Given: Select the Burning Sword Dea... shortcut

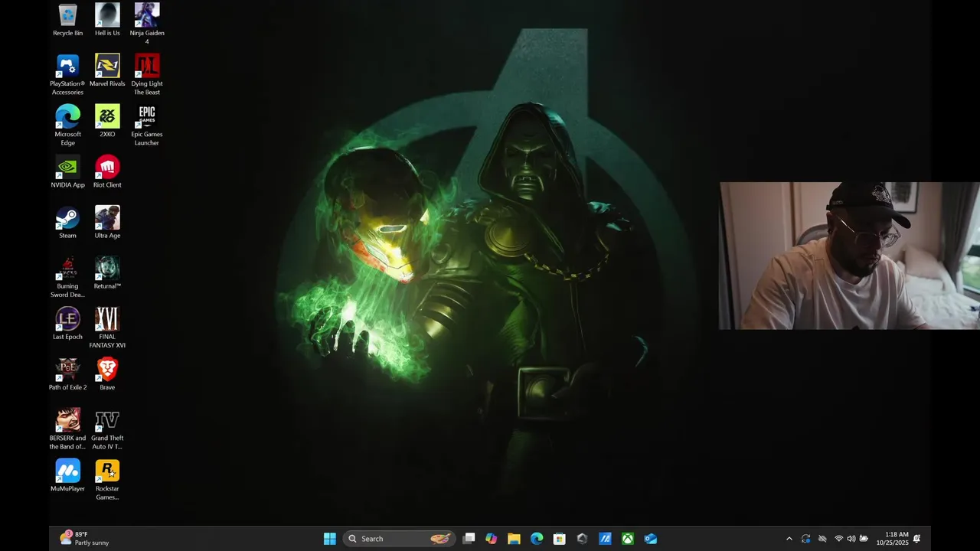Looking at the screenshot, I should (x=67, y=277).
